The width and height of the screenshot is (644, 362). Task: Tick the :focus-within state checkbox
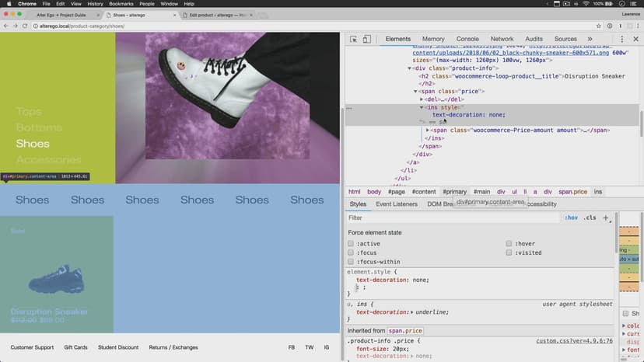tap(351, 262)
